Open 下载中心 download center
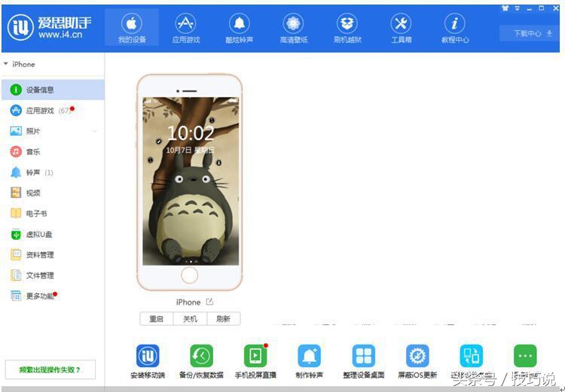This screenshot has width=565, height=392. (533, 33)
